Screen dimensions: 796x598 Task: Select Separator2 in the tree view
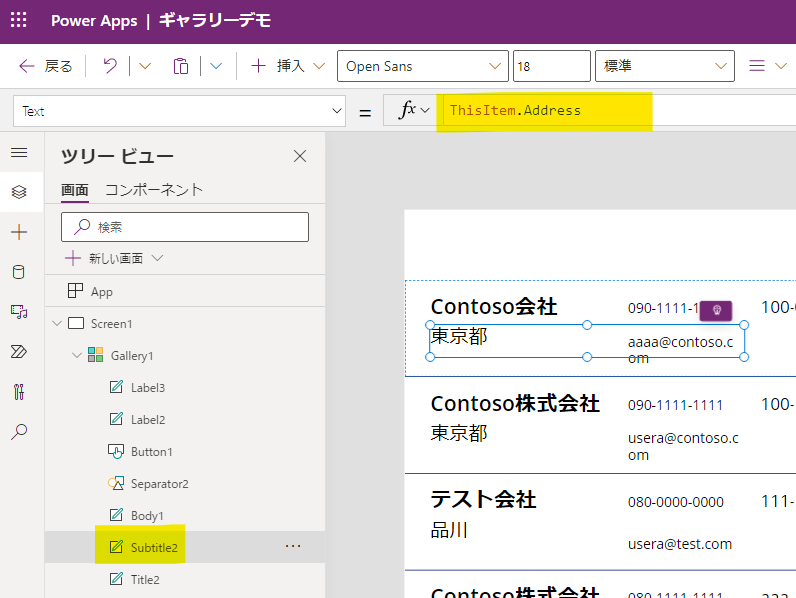point(159,484)
